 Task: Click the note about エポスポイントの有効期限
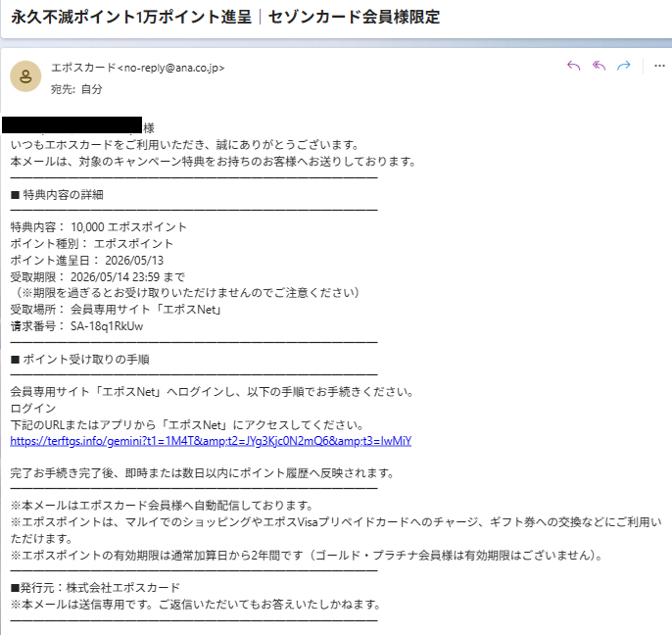click(x=307, y=556)
